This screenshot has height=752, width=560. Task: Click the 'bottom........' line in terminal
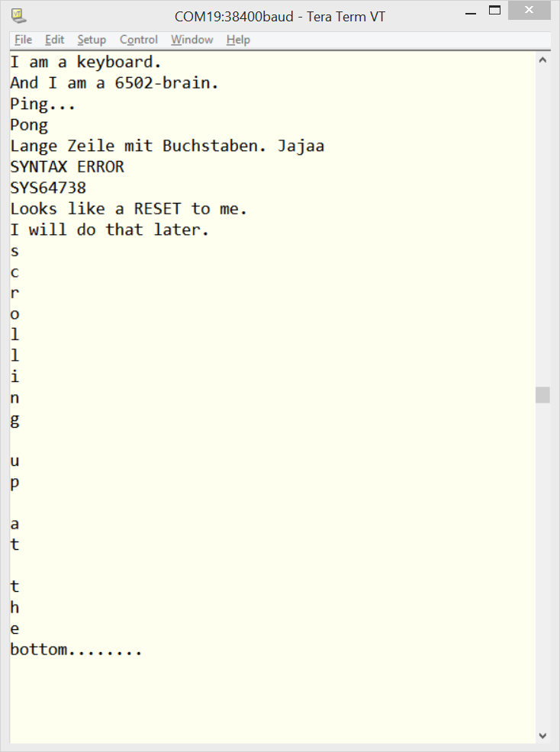pos(76,650)
